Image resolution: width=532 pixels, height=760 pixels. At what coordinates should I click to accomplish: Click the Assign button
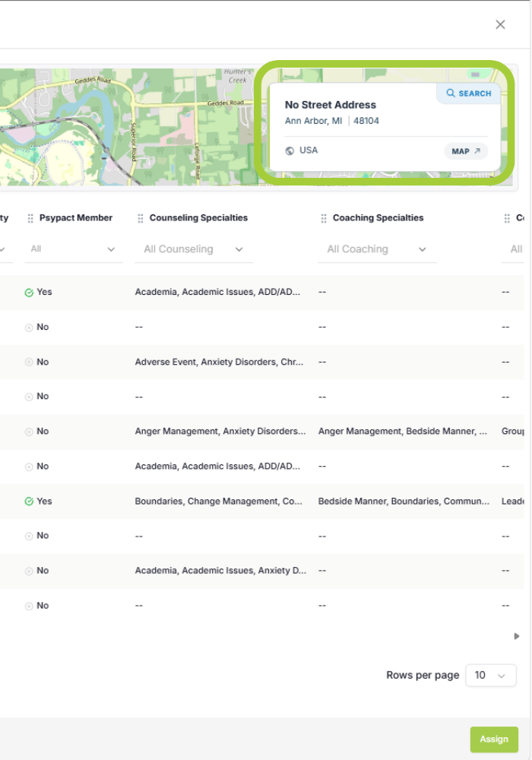494,739
